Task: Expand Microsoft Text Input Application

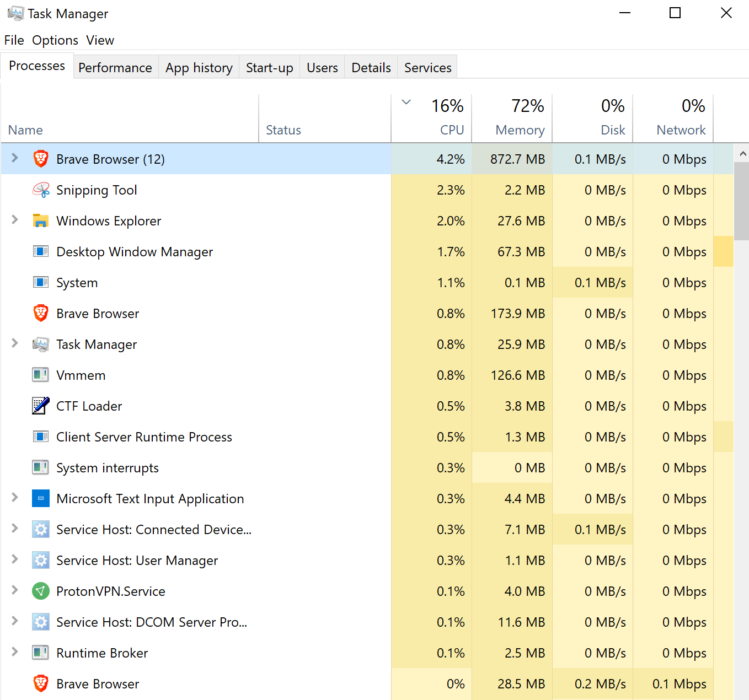Action: pos(15,497)
